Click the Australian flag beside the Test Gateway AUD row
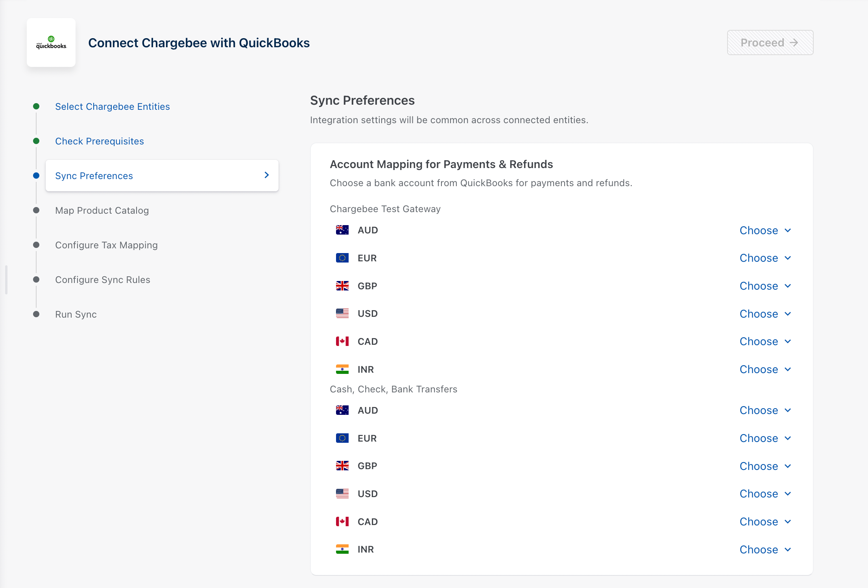 click(342, 230)
